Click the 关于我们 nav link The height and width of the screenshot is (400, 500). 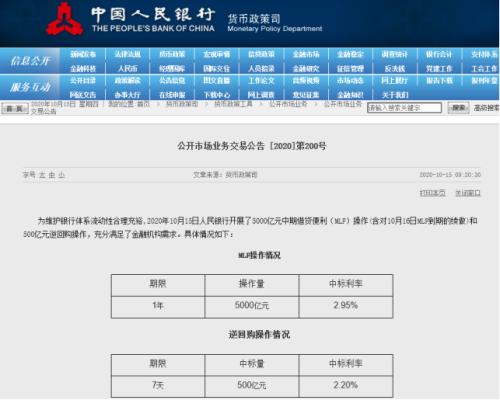(395, 95)
